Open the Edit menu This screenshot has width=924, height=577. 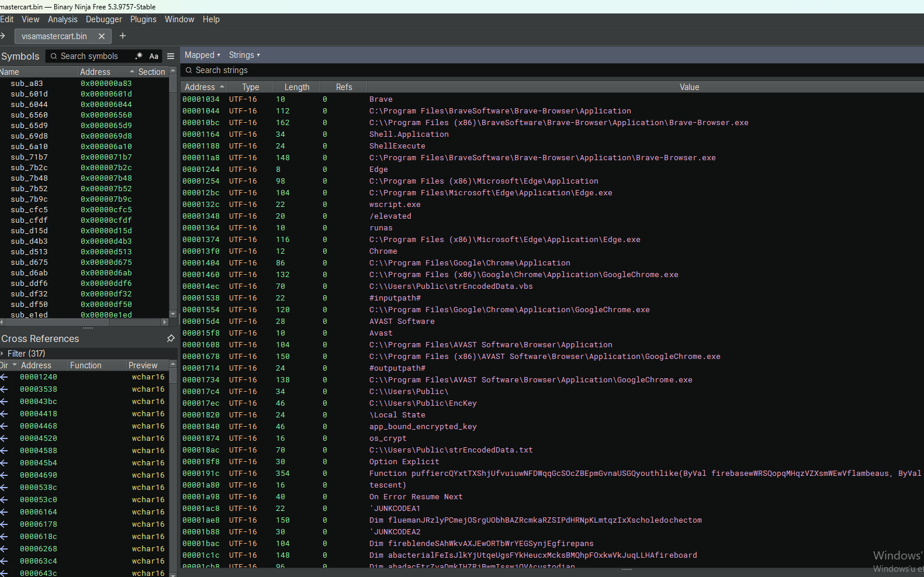(x=7, y=19)
